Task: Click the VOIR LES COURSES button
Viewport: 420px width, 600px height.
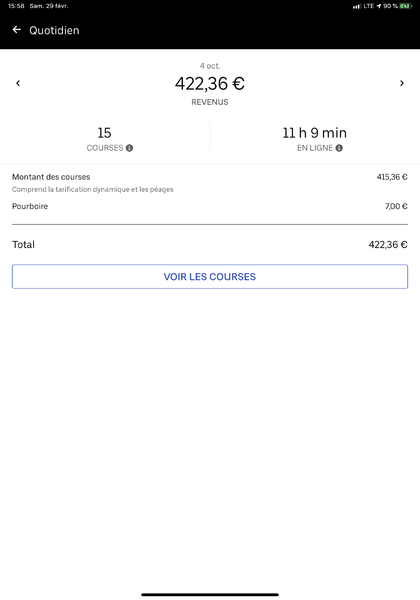Action: coord(210,276)
